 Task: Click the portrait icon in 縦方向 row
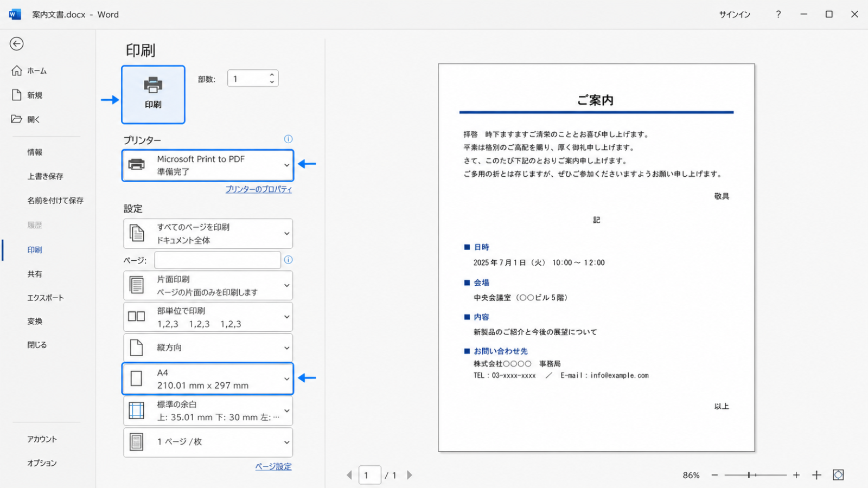(x=137, y=348)
